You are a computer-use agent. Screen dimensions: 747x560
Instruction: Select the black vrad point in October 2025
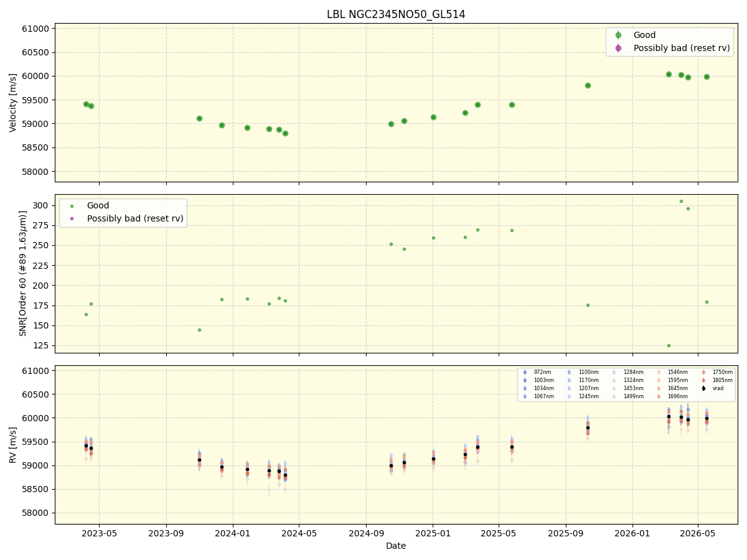tap(588, 427)
